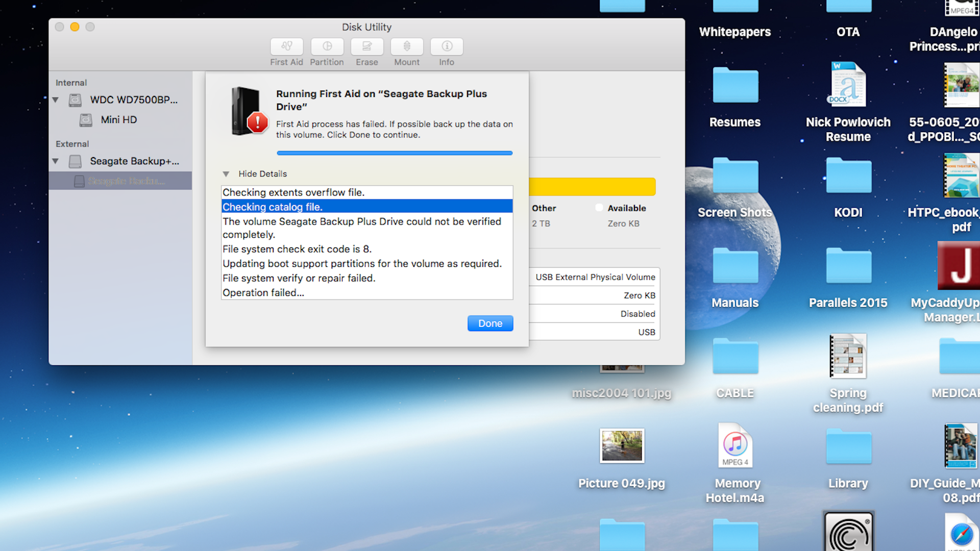Collapse the WDC WD7500BP disk tree
The image size is (980, 551).
pyautogui.click(x=56, y=100)
